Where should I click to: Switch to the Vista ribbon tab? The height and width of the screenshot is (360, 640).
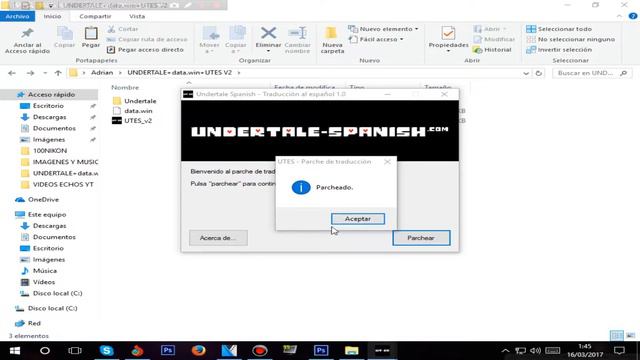pos(137,16)
